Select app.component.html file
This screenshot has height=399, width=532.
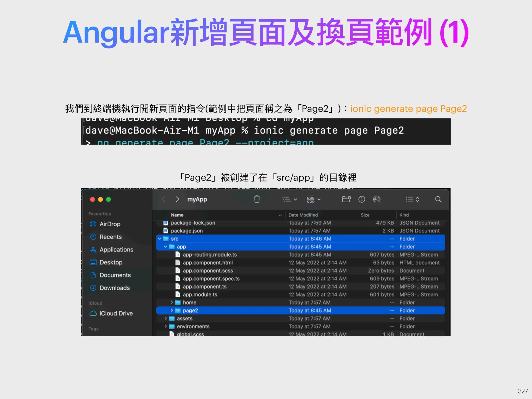point(301,263)
